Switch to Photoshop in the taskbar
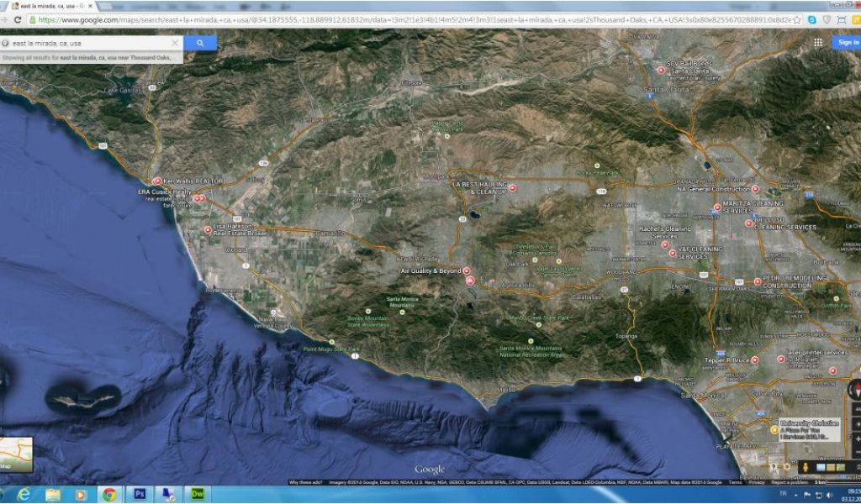861x504 pixels. 140,494
